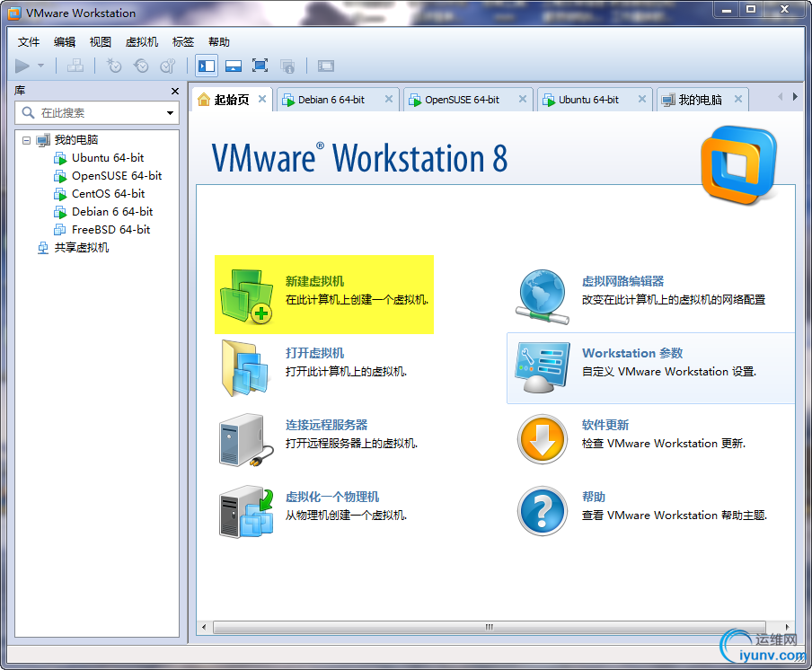This screenshot has height=670, width=812.
Task: Click the 打开虚拟机 link
Action: tap(315, 353)
